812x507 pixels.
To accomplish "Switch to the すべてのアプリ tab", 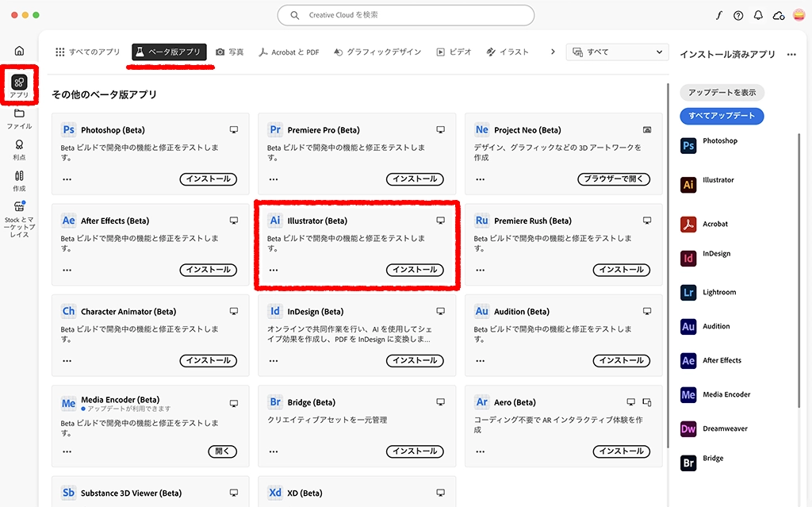I will pyautogui.click(x=87, y=52).
